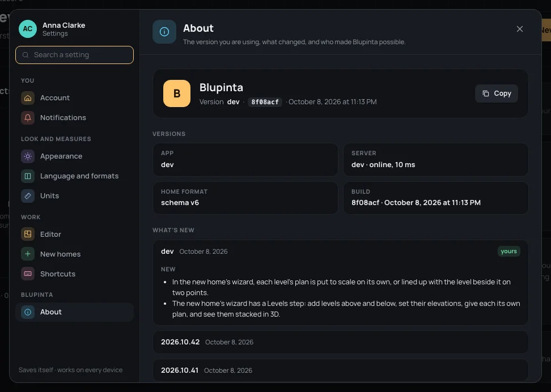Switch to Editor settings
The width and height of the screenshot is (551, 392).
tap(74, 235)
